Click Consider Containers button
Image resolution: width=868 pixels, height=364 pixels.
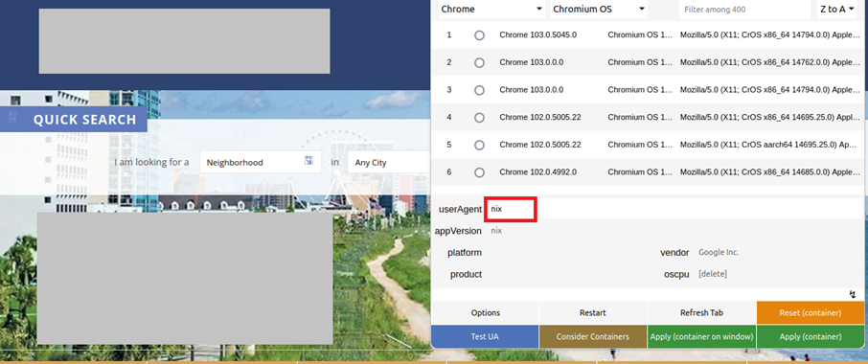pyautogui.click(x=593, y=336)
